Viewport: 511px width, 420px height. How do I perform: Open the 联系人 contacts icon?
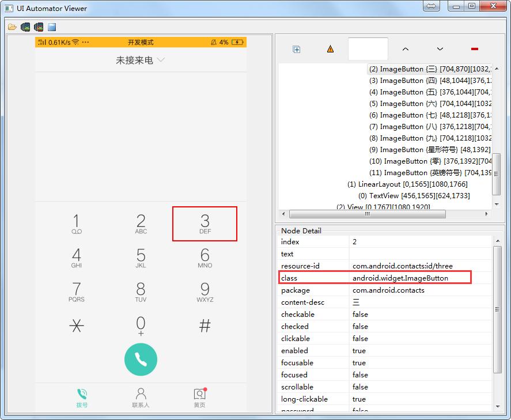(141, 397)
